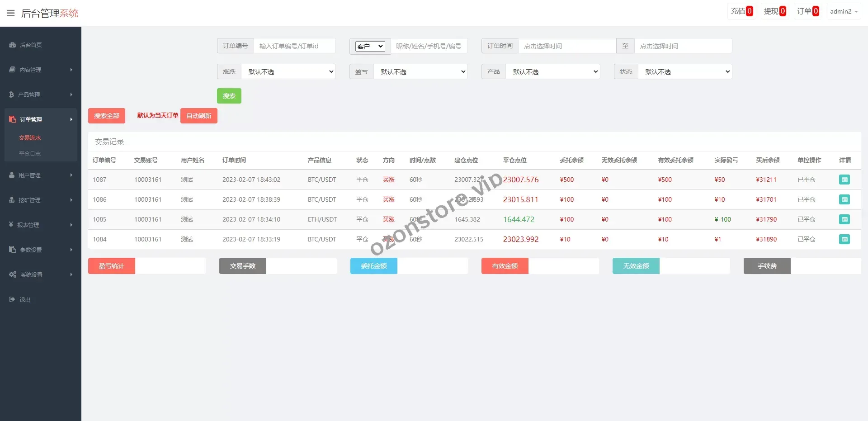Open details icon for order 1085
The width and height of the screenshot is (868, 421).
tap(844, 219)
